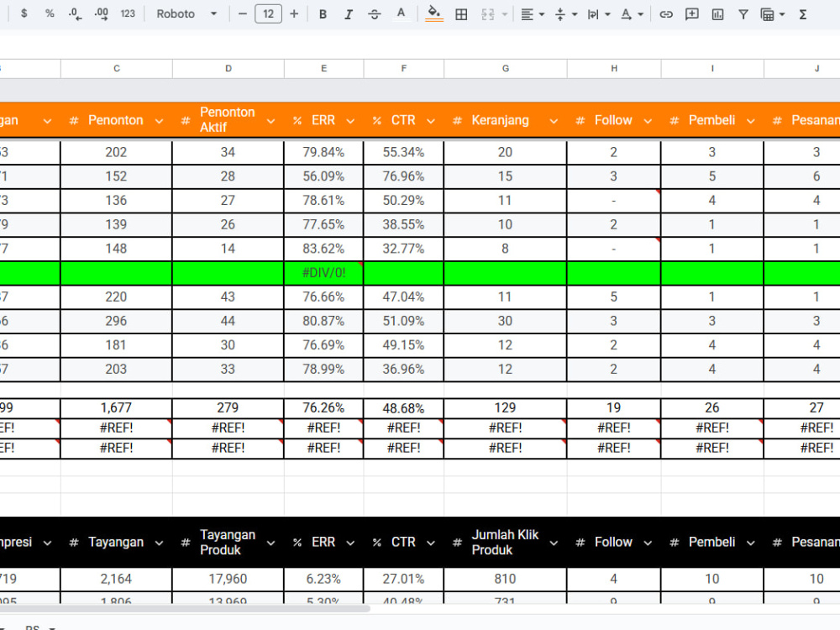Viewport: 840px width, 630px height.
Task: Select column D header
Action: coord(228,69)
